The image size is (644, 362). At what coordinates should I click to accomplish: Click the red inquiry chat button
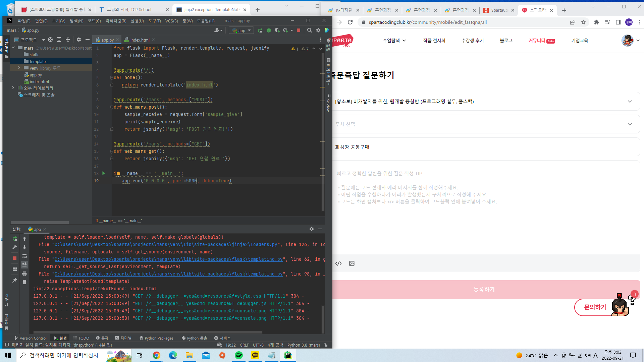[x=595, y=307]
